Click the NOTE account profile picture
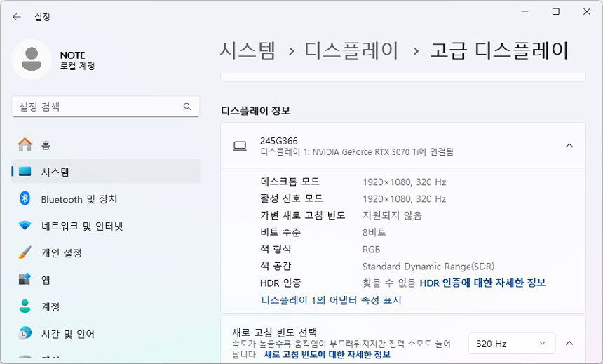The image size is (603, 364). point(32,60)
